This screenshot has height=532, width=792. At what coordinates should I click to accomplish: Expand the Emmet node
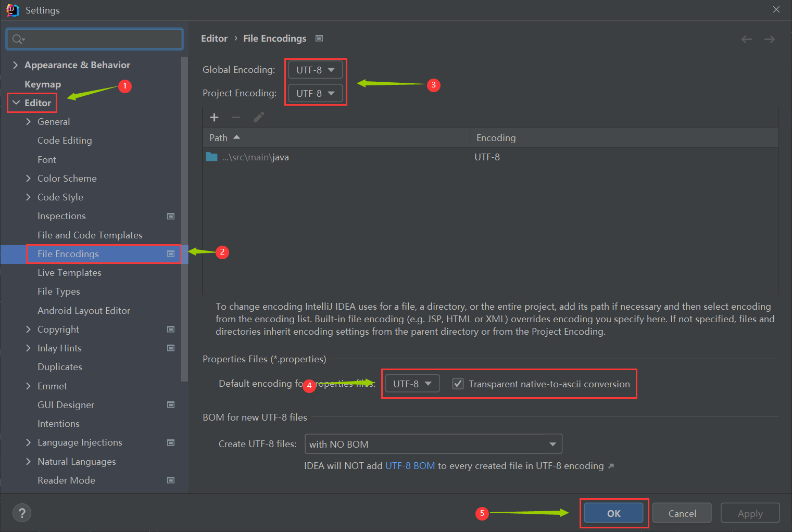coord(29,386)
